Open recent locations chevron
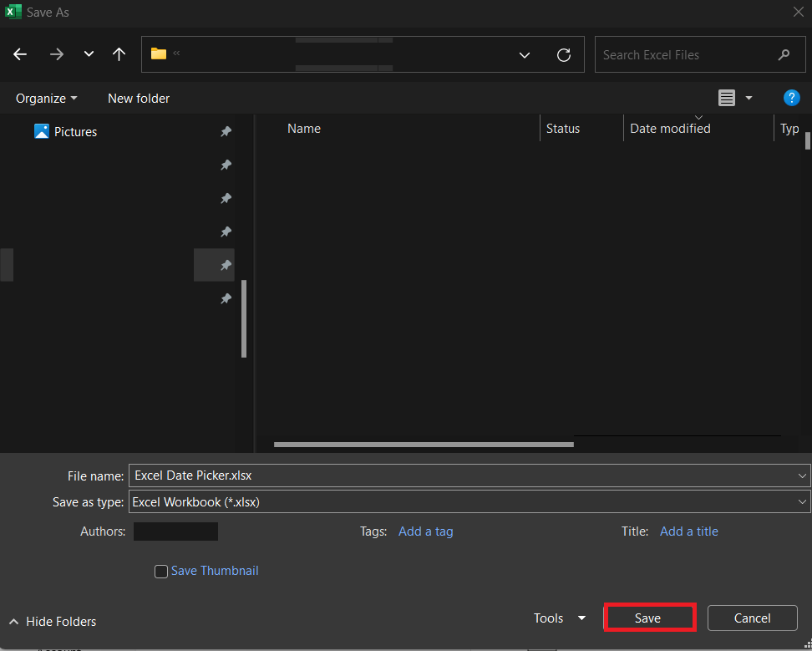Image resolution: width=812 pixels, height=651 pixels. point(89,53)
